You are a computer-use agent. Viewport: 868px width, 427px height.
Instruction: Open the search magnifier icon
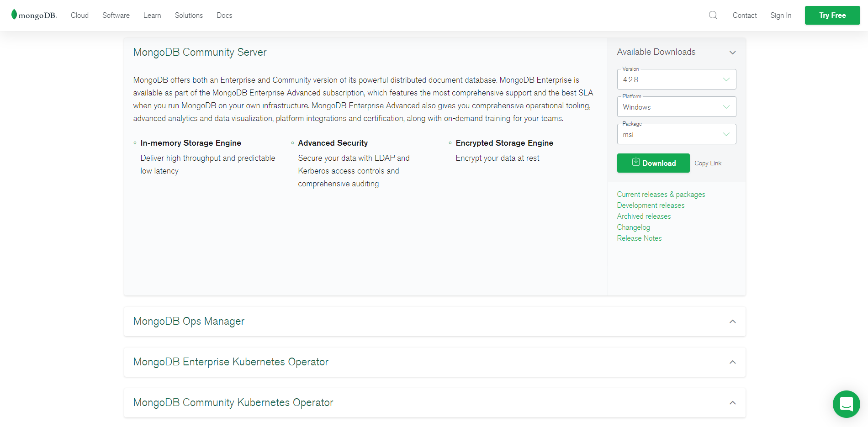713,15
